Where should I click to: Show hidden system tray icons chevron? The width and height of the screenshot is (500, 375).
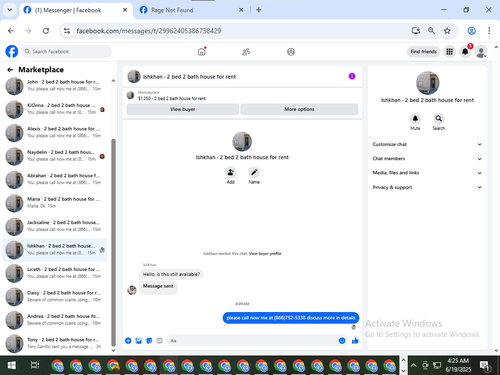tap(413, 365)
